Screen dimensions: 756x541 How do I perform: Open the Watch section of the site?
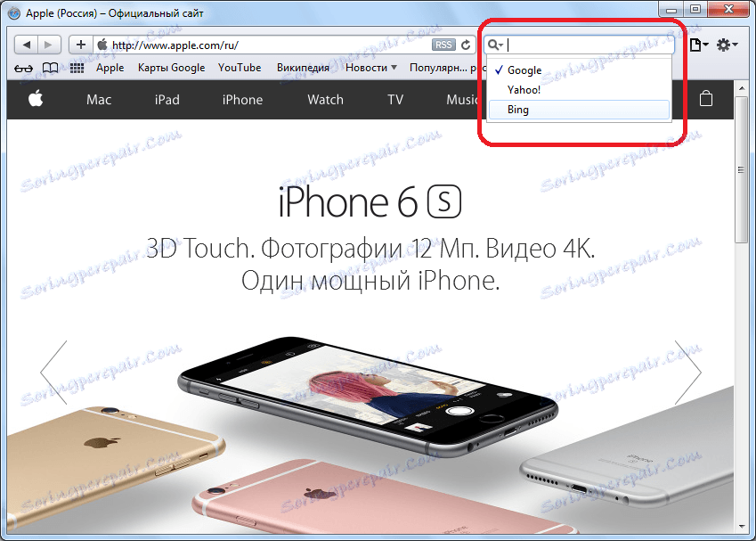coord(325,100)
